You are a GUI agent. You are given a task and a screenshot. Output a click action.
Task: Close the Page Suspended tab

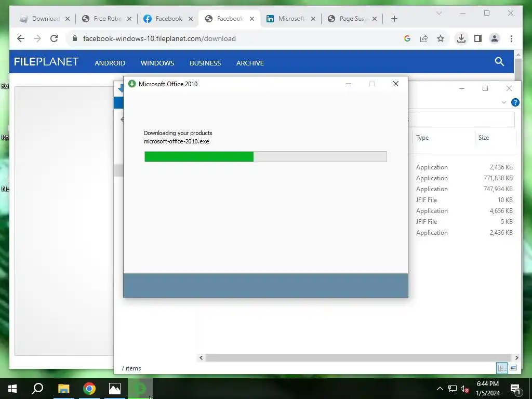point(375,19)
